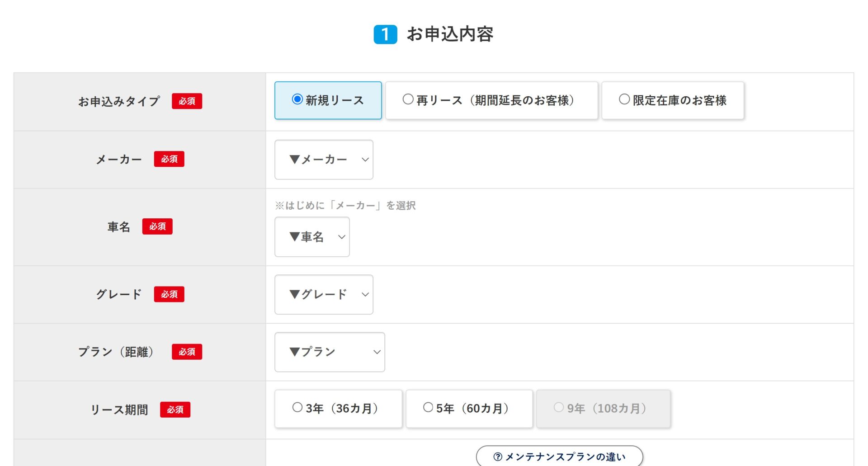Click 必須 badge beside お申込みタイプ

click(187, 101)
